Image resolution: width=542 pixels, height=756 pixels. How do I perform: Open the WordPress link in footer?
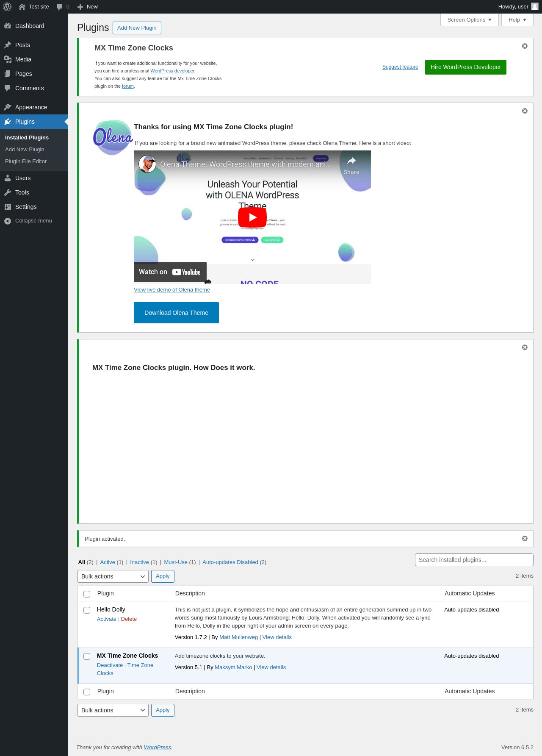point(158,748)
